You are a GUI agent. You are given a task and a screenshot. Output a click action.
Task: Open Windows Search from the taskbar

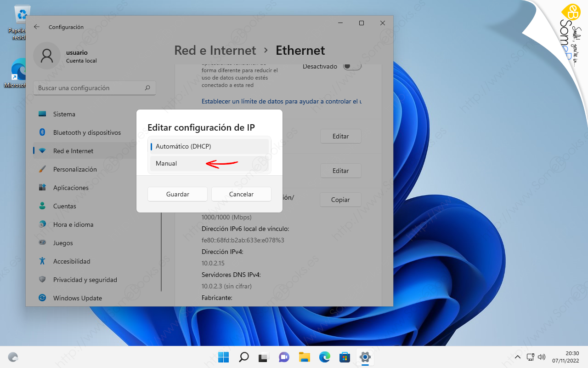(243, 357)
